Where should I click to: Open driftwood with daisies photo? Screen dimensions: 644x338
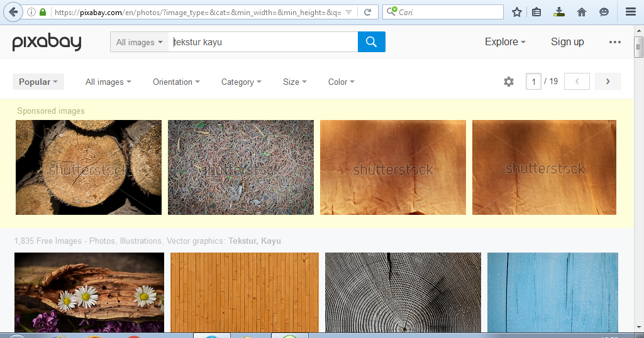(x=89, y=293)
